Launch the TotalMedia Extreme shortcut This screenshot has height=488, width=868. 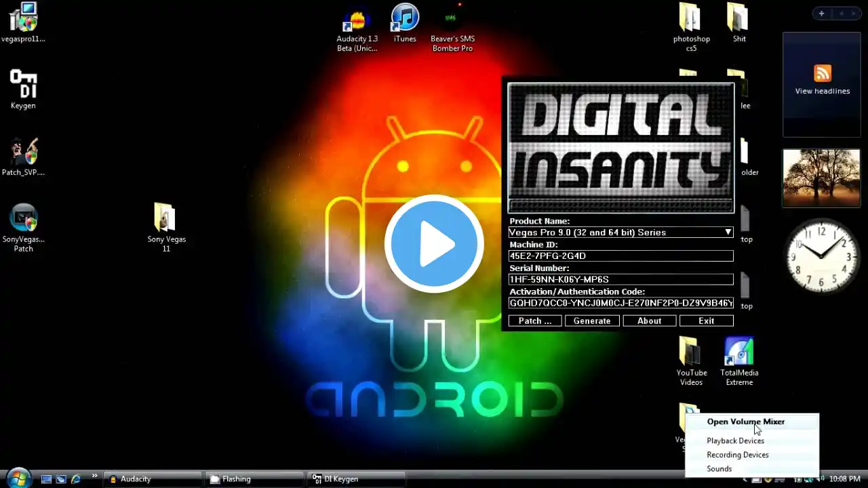[739, 362]
